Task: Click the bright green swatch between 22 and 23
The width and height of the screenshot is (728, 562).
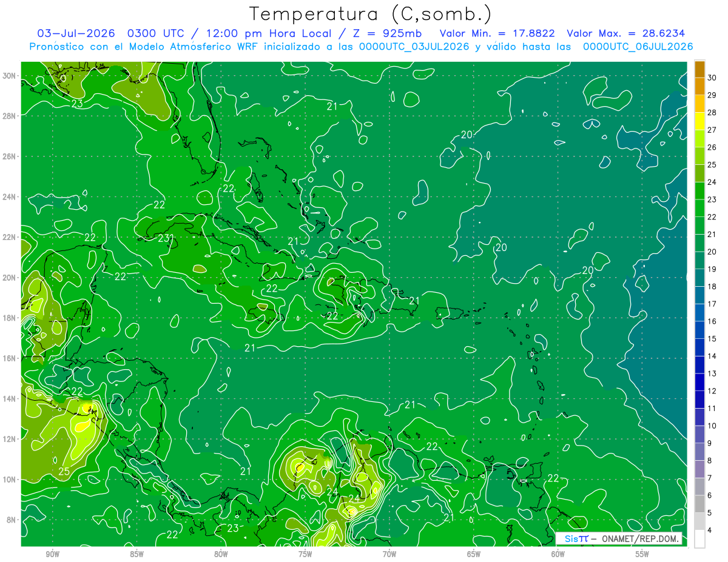Action: click(699, 208)
